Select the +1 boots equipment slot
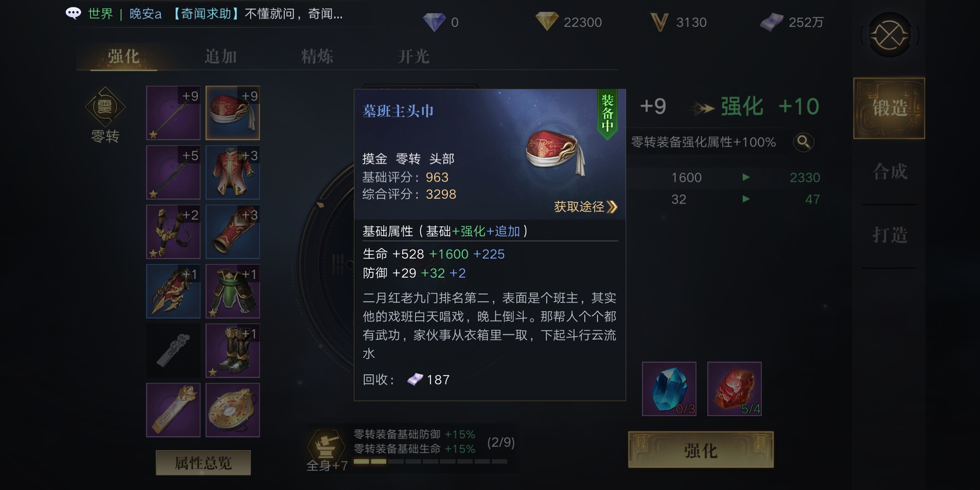The image size is (980, 490). tap(233, 351)
